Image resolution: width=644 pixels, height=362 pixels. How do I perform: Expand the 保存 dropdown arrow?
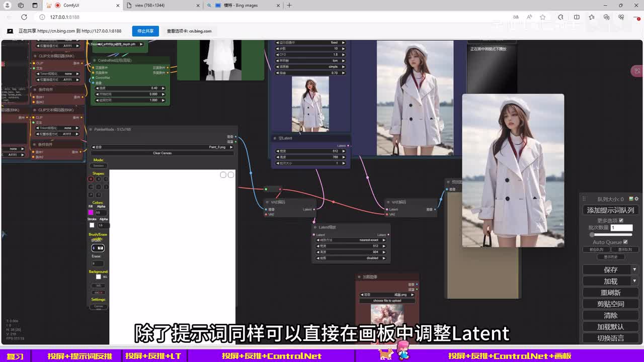click(x=634, y=269)
